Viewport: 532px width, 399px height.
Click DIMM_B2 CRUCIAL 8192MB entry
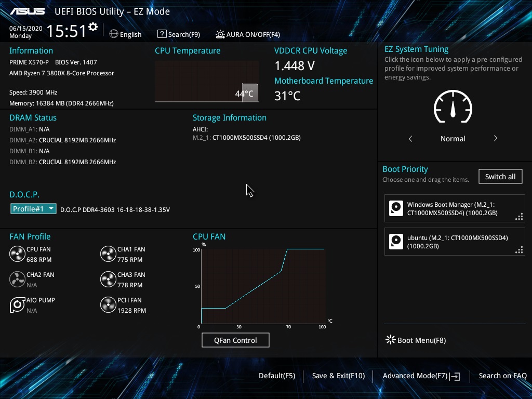point(63,162)
